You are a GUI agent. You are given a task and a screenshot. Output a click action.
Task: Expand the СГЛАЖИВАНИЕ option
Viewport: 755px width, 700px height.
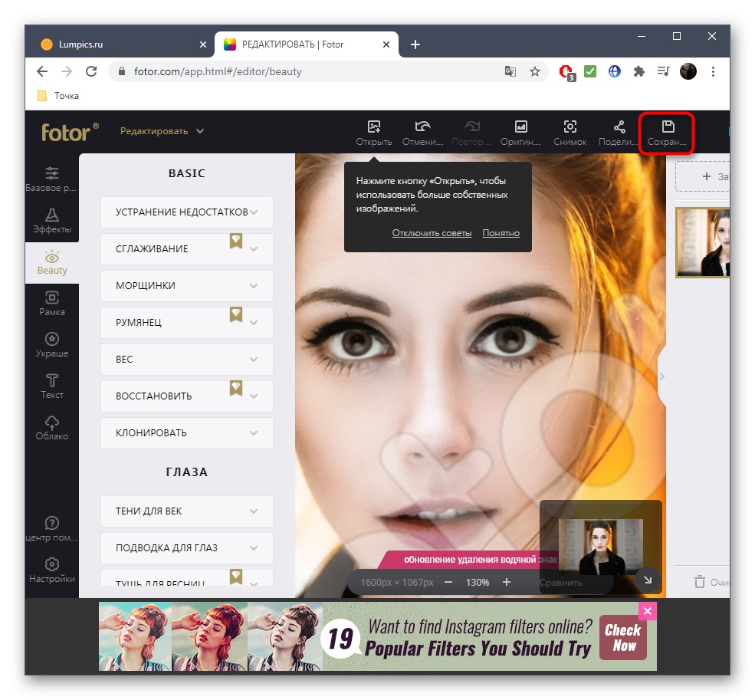pos(187,248)
